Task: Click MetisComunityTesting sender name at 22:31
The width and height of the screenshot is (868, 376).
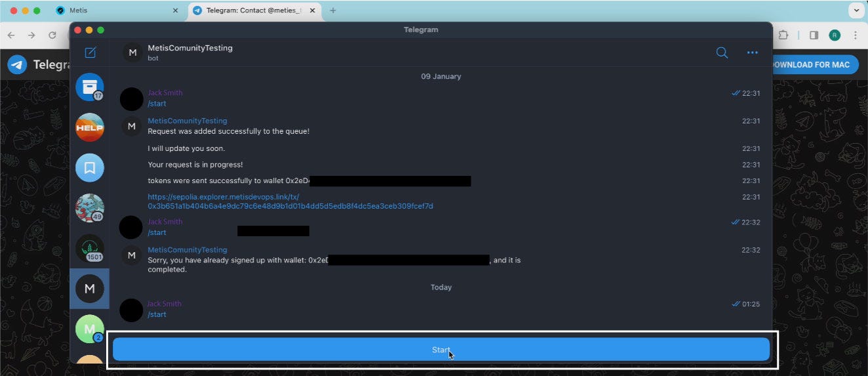Action: click(x=187, y=121)
